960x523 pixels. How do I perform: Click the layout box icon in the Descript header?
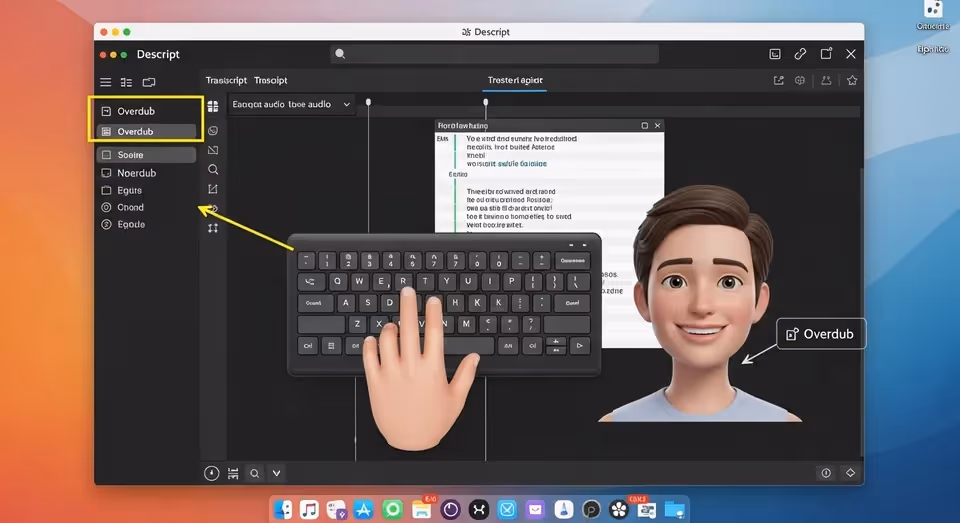(774, 54)
